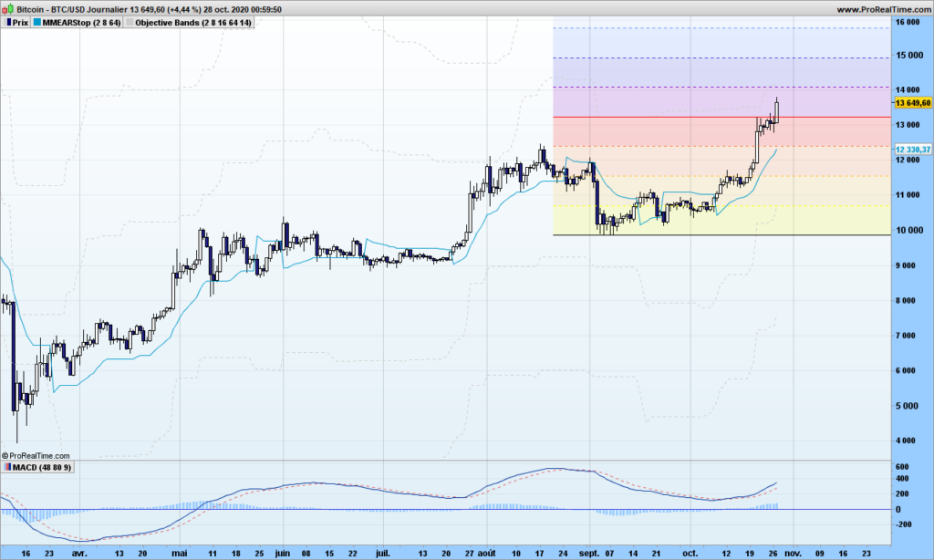934x560 pixels.
Task: Click the gray Objective Bands color square
Action: click(129, 23)
